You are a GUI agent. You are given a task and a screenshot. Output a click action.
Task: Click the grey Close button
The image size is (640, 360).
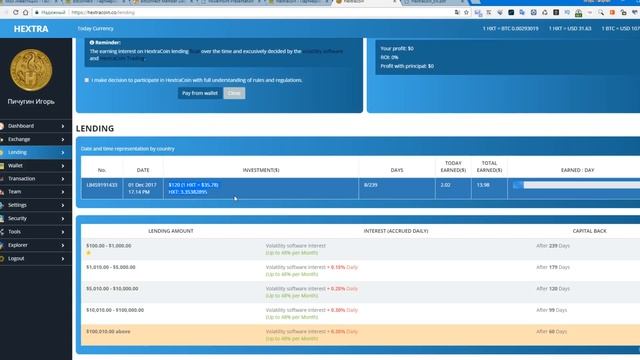tap(234, 93)
